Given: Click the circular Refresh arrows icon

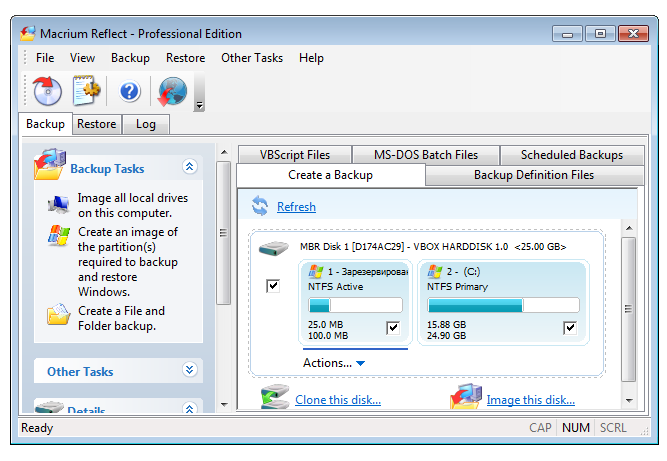Looking at the screenshot, I should (260, 206).
